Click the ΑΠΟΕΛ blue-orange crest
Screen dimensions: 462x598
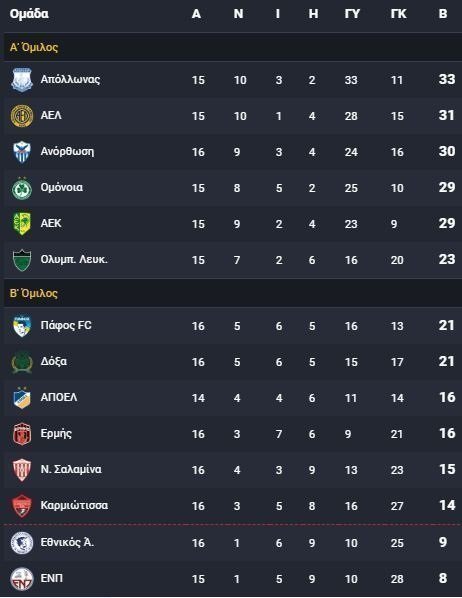pyautogui.click(x=22, y=398)
